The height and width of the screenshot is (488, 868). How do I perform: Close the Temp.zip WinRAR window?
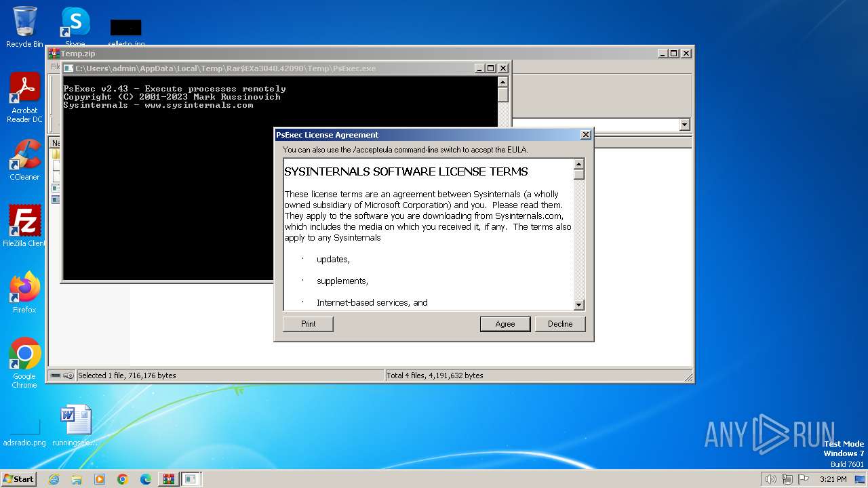pyautogui.click(x=686, y=54)
